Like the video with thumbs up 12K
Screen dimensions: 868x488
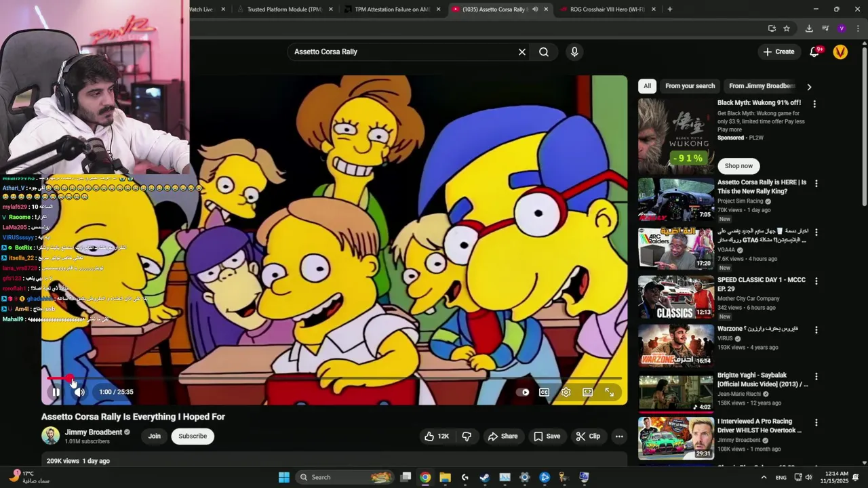point(437,436)
